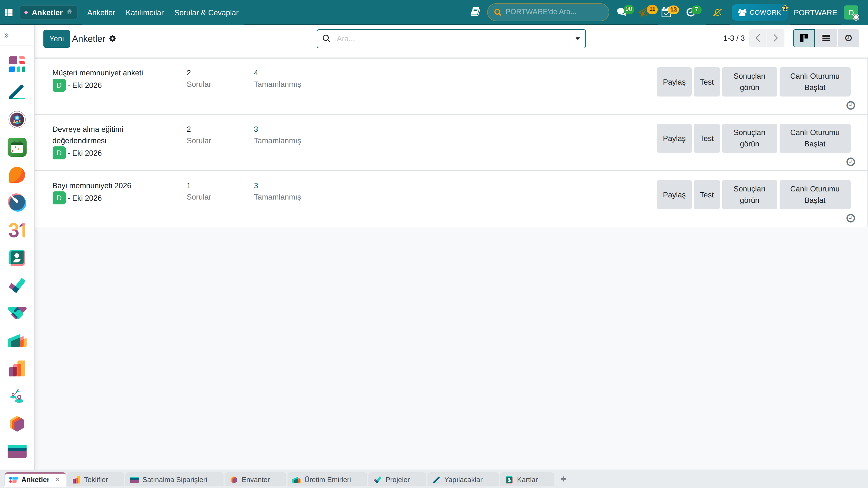The height and width of the screenshot is (488, 868).
Task: Toggle the muted notification bell icon
Action: [x=717, y=12]
